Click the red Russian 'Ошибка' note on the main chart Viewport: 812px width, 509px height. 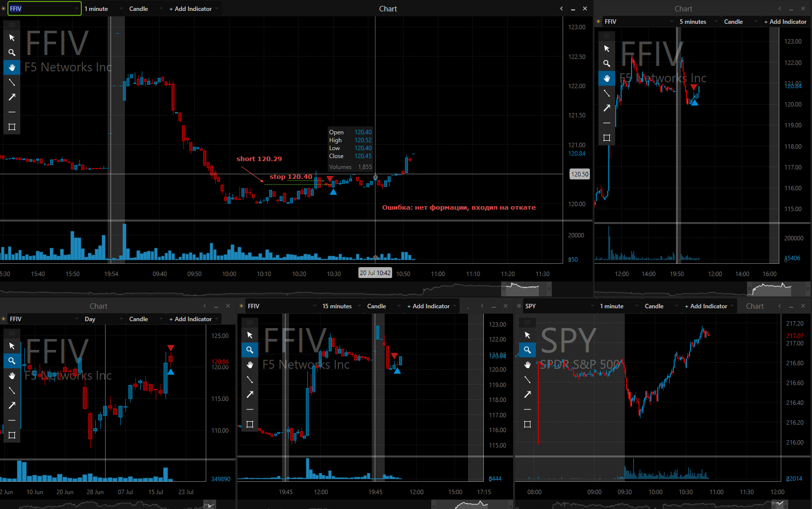click(459, 208)
